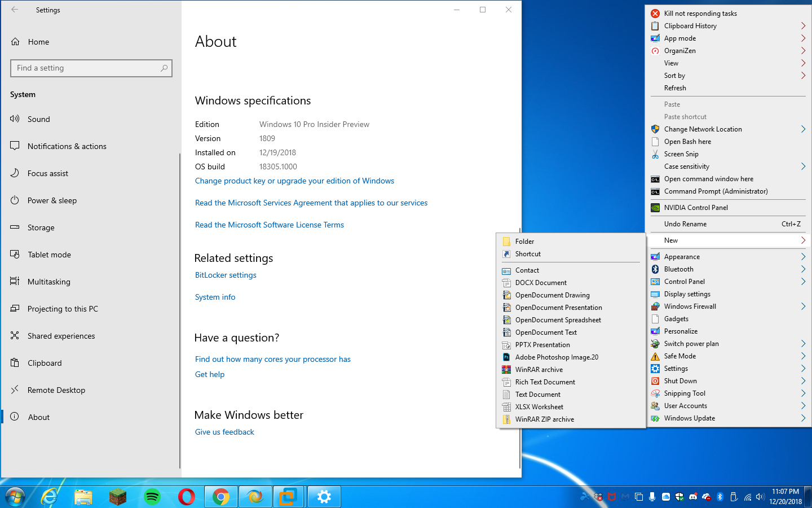Open Google Chrome from taskbar
This screenshot has height=508, width=812.
point(221,497)
